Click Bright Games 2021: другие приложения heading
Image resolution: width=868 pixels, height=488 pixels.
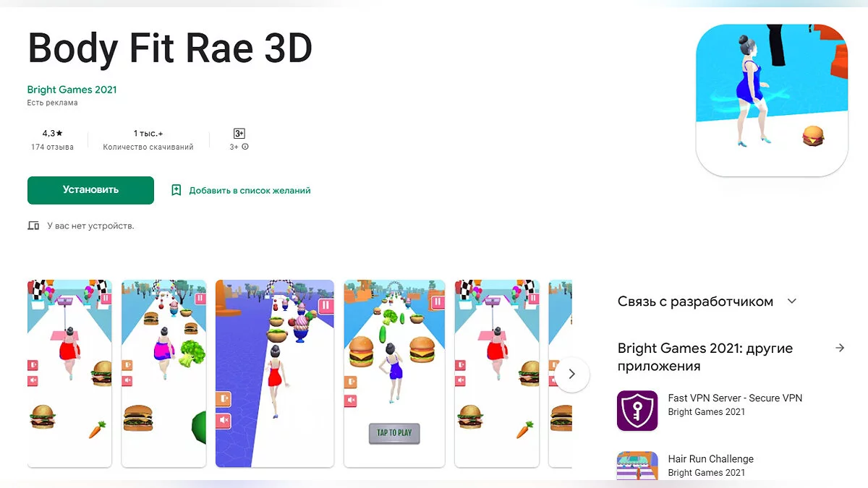tap(705, 357)
